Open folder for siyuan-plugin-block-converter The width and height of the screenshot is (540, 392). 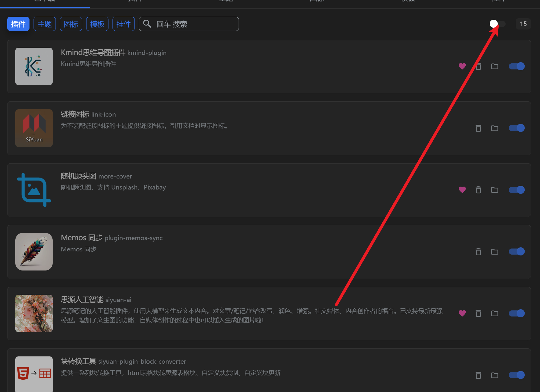tap(495, 375)
